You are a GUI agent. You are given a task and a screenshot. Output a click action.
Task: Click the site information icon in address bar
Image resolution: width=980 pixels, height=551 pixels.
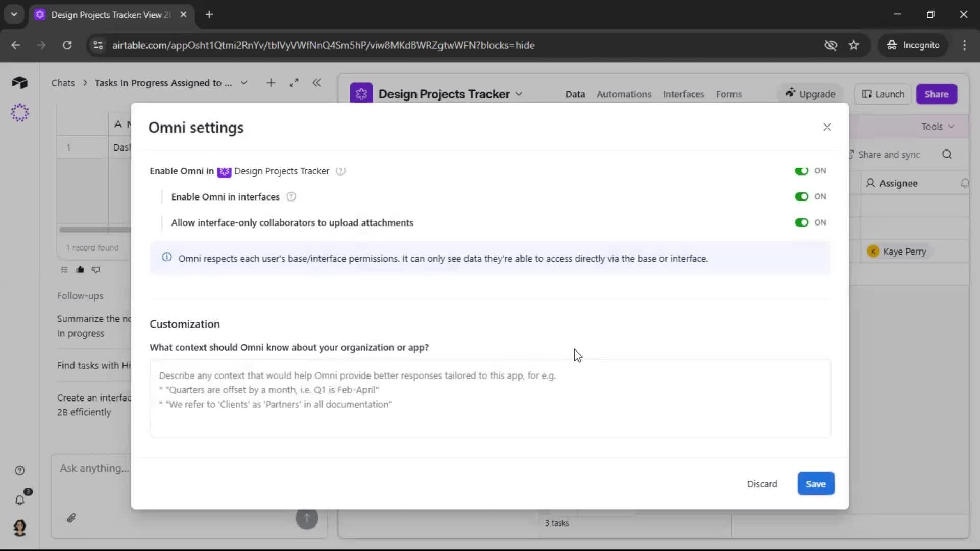97,45
